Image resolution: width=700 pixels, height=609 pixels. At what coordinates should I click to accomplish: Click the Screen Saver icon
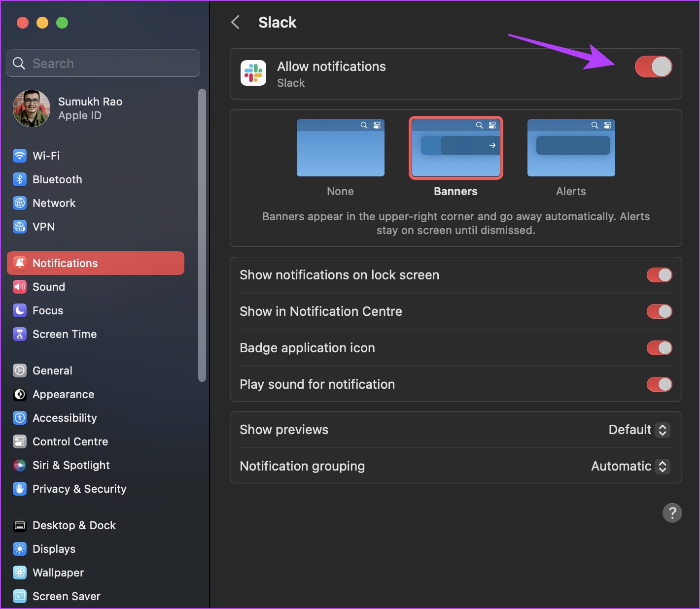pos(20,596)
